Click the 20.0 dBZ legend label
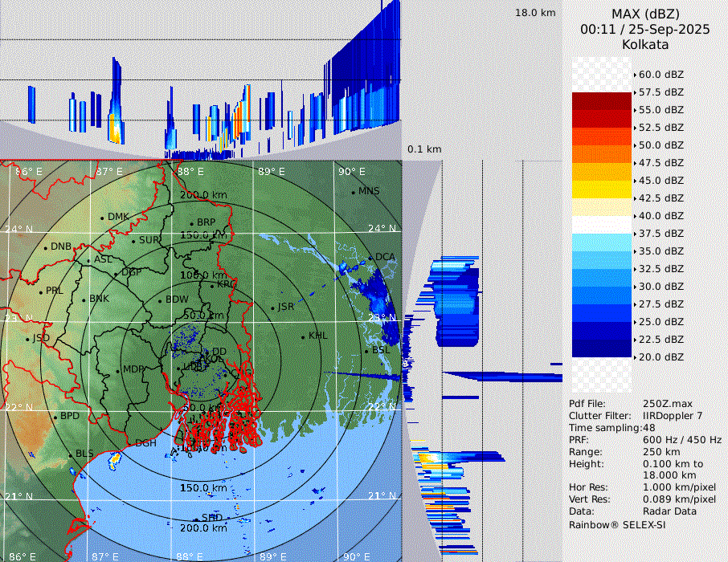The image size is (728, 562). (x=661, y=356)
